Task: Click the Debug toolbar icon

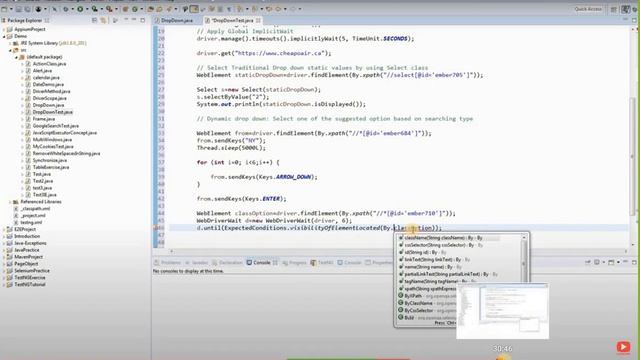Action: point(66,9)
